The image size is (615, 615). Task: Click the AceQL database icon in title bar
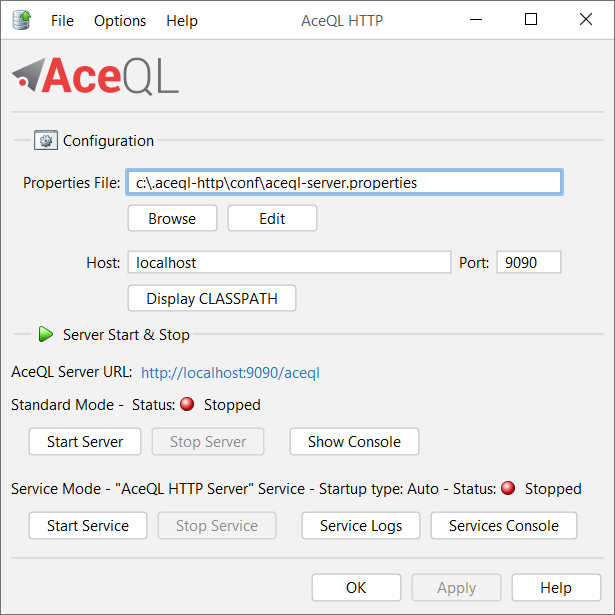[x=22, y=20]
